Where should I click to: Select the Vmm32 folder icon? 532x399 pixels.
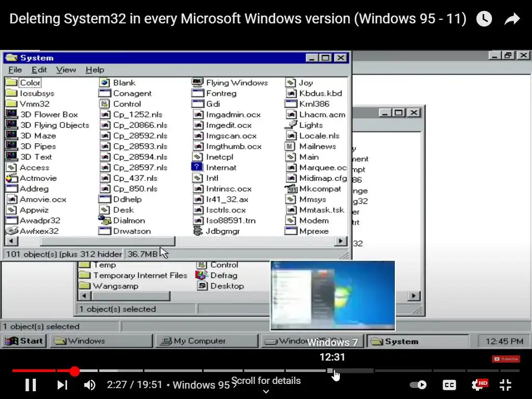(11, 103)
